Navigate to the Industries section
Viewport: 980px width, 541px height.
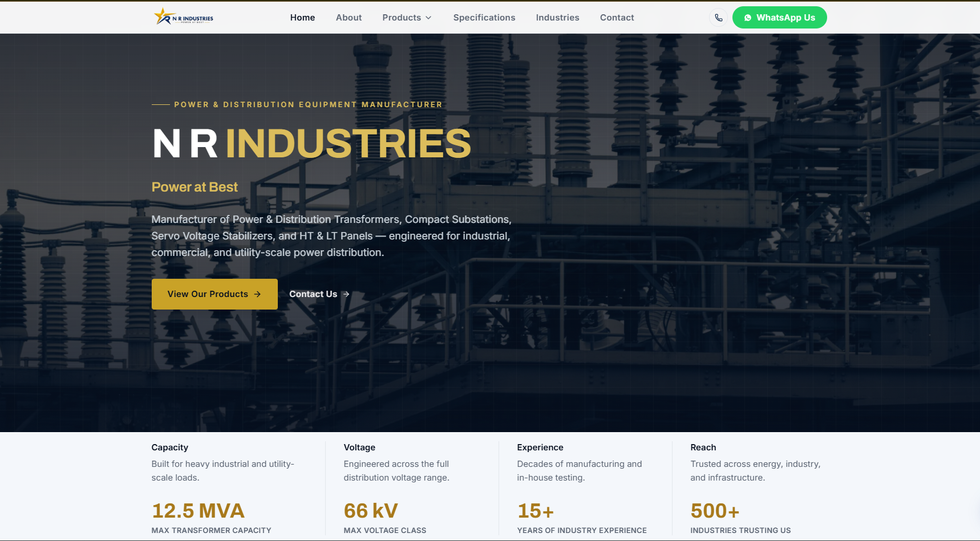click(x=557, y=18)
